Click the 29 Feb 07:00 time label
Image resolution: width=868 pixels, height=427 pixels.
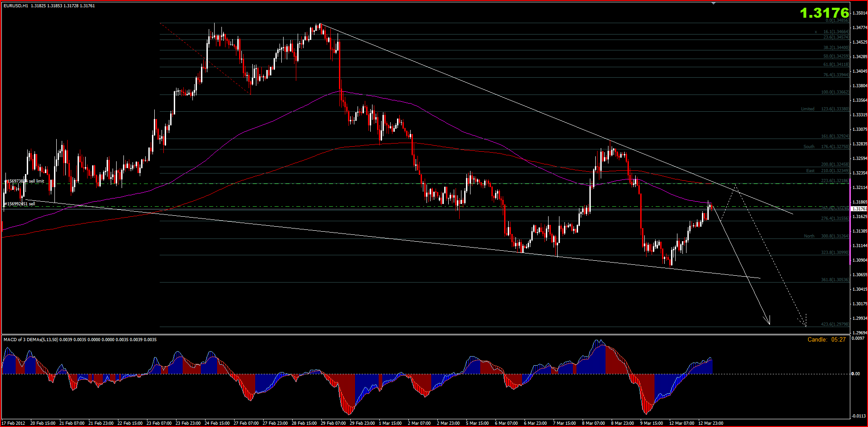click(x=333, y=423)
